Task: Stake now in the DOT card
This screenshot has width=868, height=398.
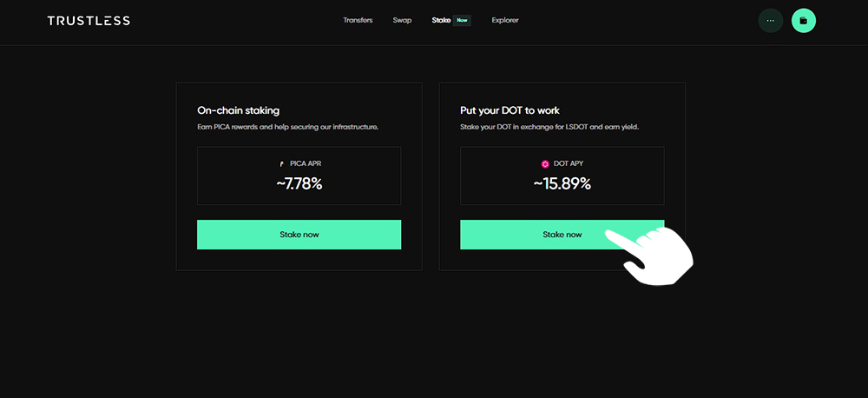Action: coord(562,235)
